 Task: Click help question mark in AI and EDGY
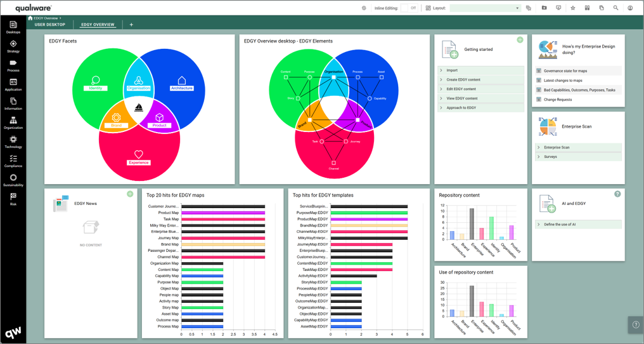pos(617,194)
